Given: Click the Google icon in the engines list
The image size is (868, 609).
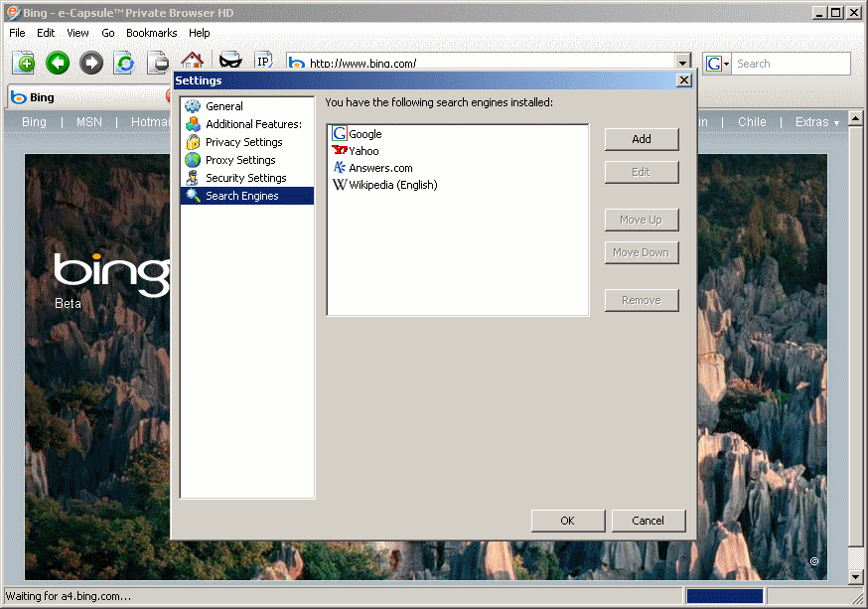Looking at the screenshot, I should click(340, 133).
